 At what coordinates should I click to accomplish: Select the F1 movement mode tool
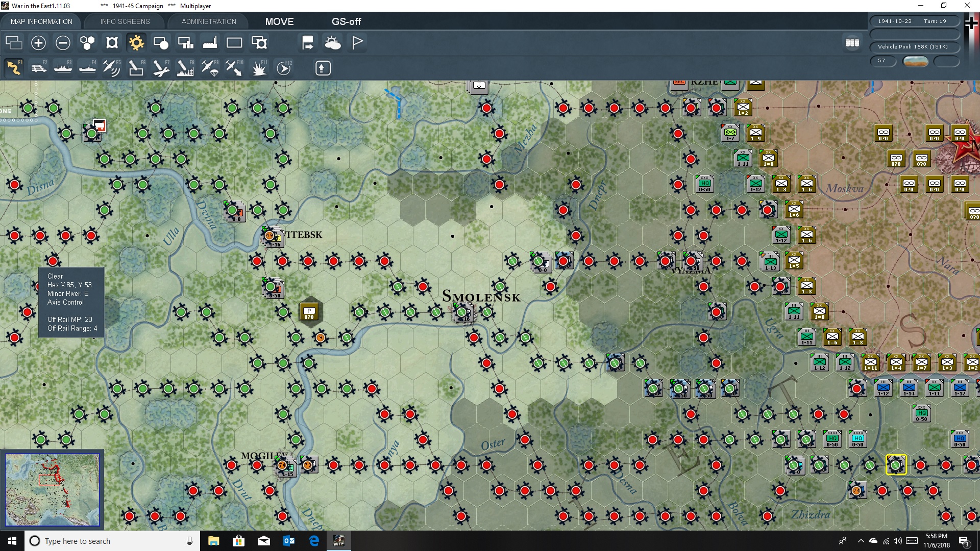click(14, 68)
